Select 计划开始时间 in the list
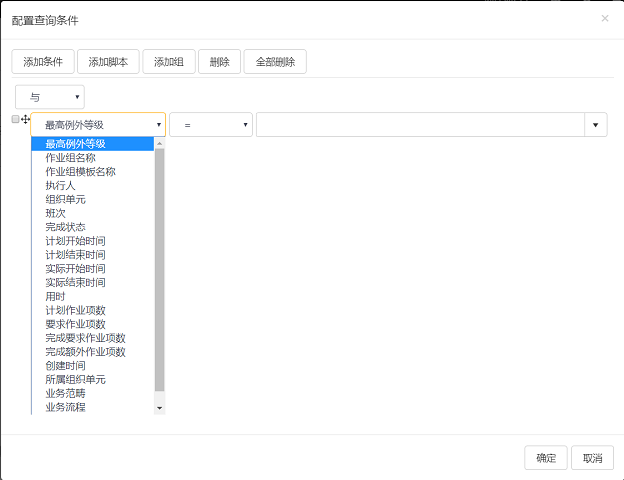Screen dimensions: 624x480 point(75,241)
